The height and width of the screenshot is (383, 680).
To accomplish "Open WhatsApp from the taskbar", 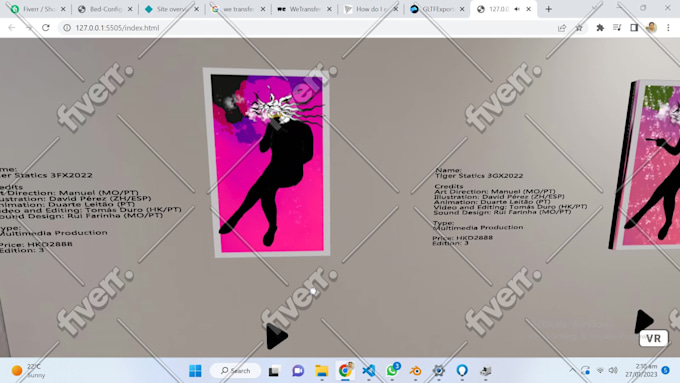I will (x=392, y=371).
